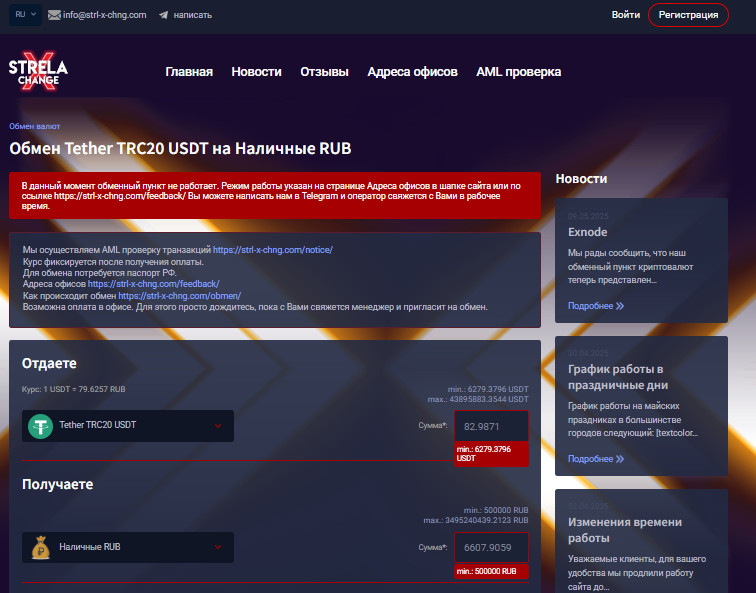This screenshot has width=756, height=593.
Task: Click the red min.: 6279.3796 USDT error label
Action: tap(491, 454)
